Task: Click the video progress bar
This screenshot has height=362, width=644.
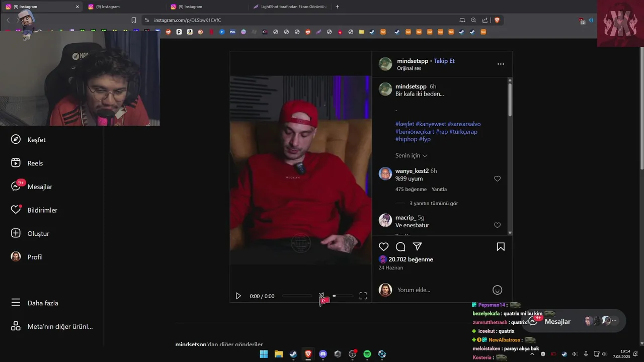Action: point(297,296)
